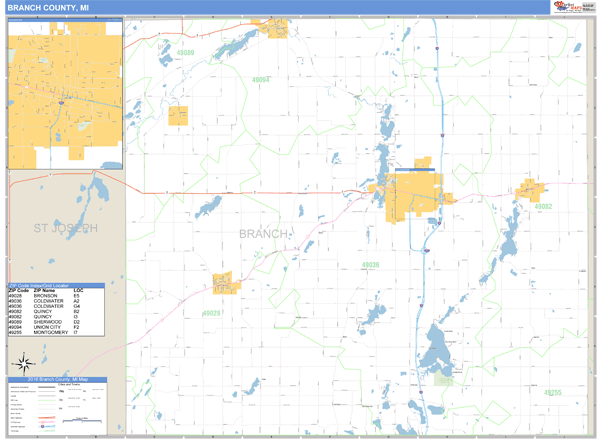Select the 49089 ZIP code label
The image size is (600, 439).
pyautogui.click(x=185, y=52)
